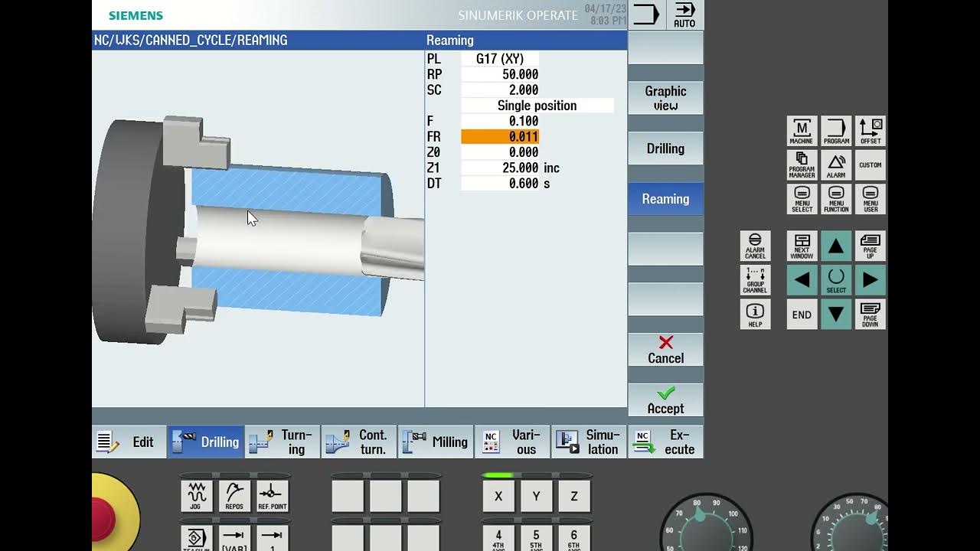Click the Z0 field value 0.000
This screenshot has height=551, width=980.
(x=500, y=152)
